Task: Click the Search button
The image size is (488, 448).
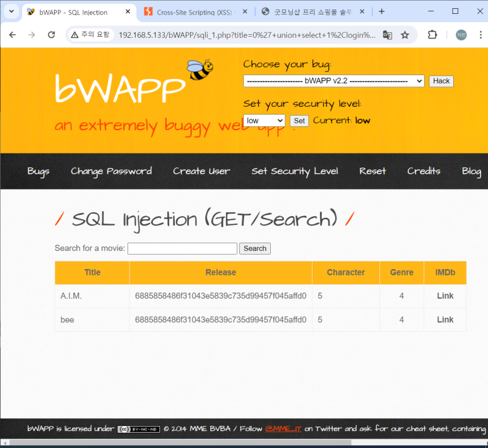Action: [x=255, y=248]
